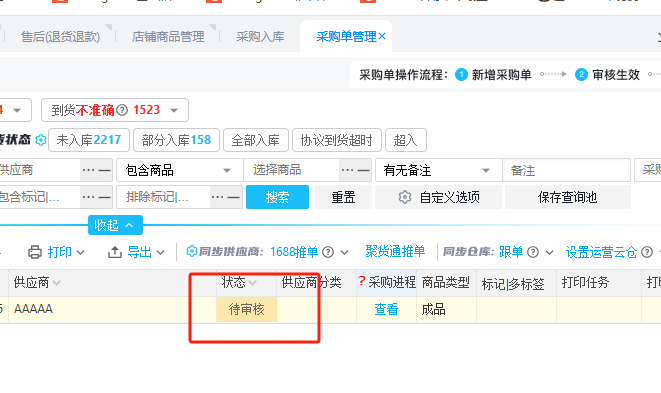Click the 包含标记 input field
Image resolution: width=661 pixels, height=393 pixels.
pos(39,196)
